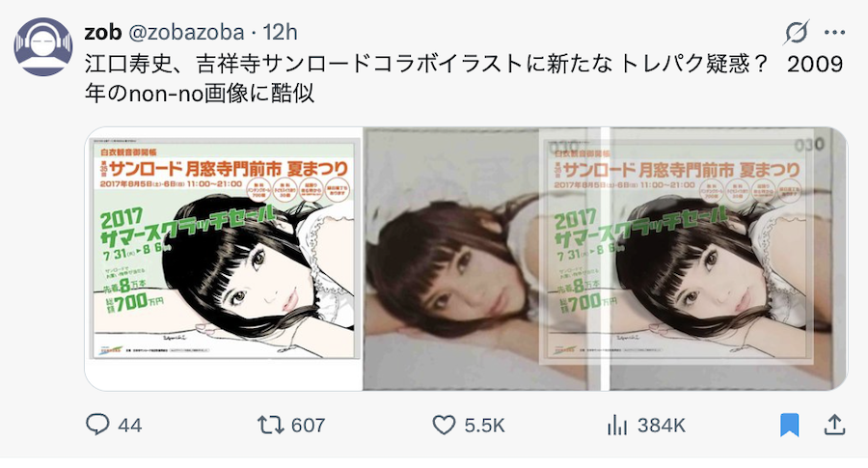
Task: Open the Grok slashed-circle icon
Action: pyautogui.click(x=796, y=32)
